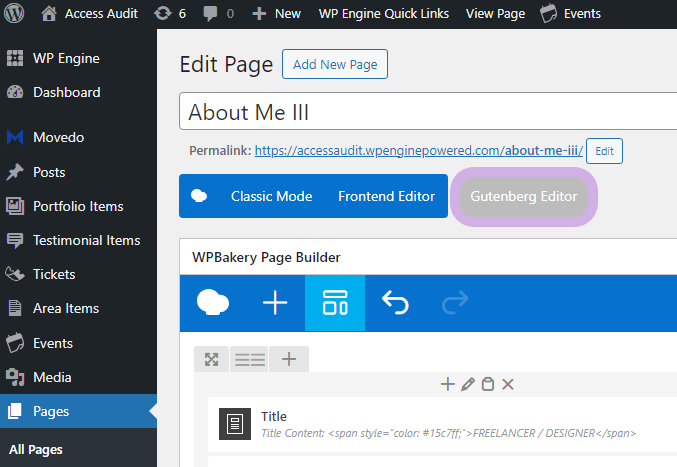This screenshot has height=467, width=677.
Task: Click the Posts pushpin icon
Action: (15, 172)
